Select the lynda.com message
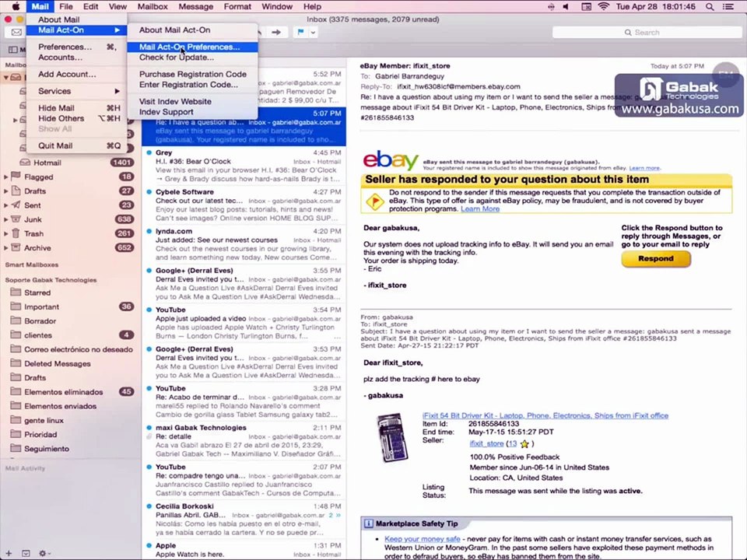 244,244
